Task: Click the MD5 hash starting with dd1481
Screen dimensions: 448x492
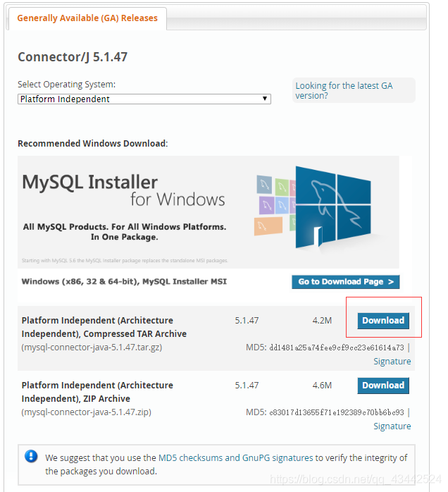Action: pyautogui.click(x=337, y=348)
